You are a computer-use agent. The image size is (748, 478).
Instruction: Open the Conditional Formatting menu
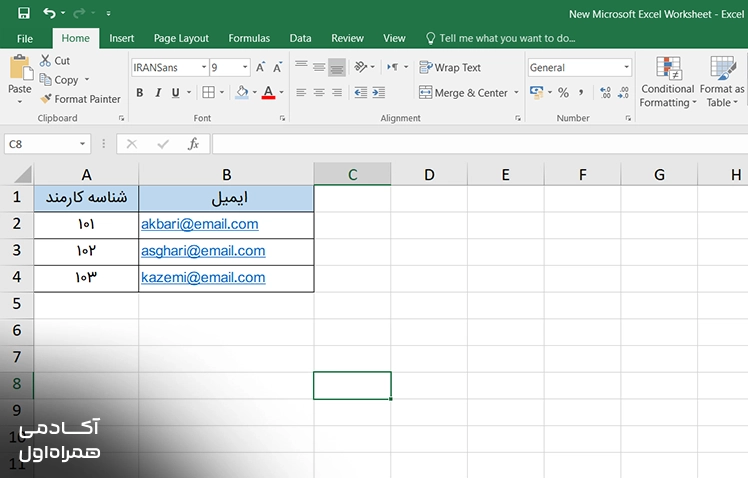pyautogui.click(x=667, y=82)
